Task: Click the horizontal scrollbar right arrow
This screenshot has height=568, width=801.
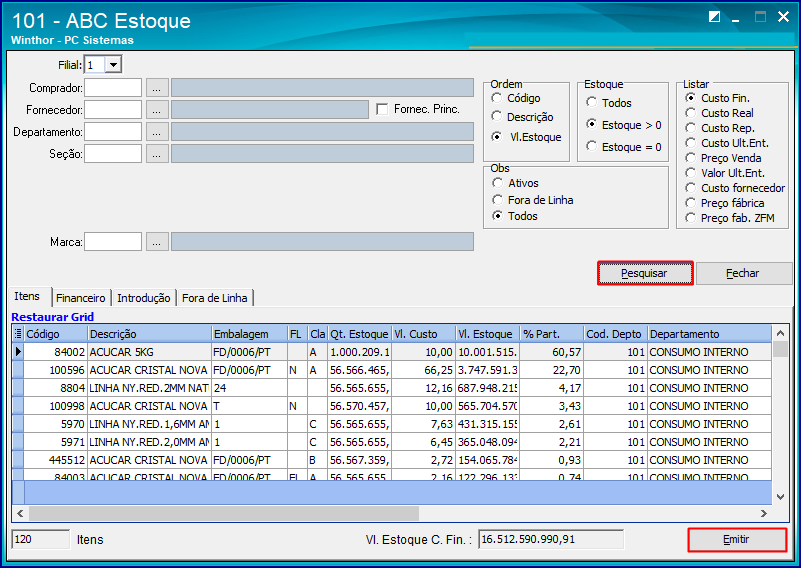Action: point(764,513)
